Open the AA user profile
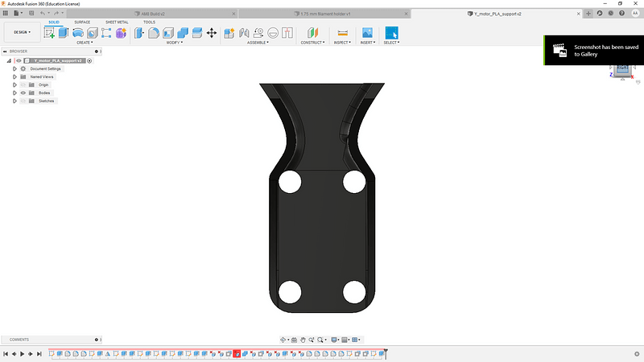 point(635,13)
